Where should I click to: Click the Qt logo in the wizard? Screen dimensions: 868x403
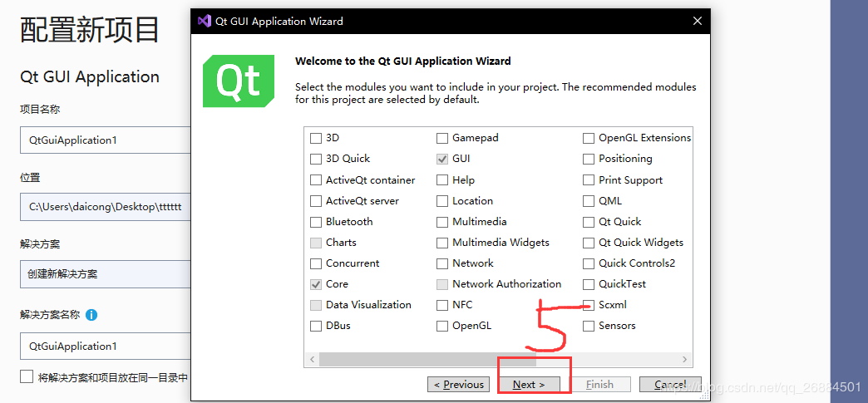point(238,81)
